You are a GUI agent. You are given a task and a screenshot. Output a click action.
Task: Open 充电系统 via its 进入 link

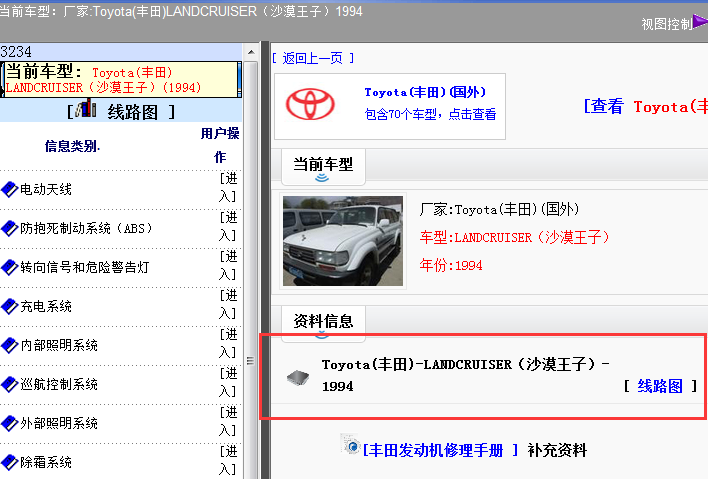[228, 304]
